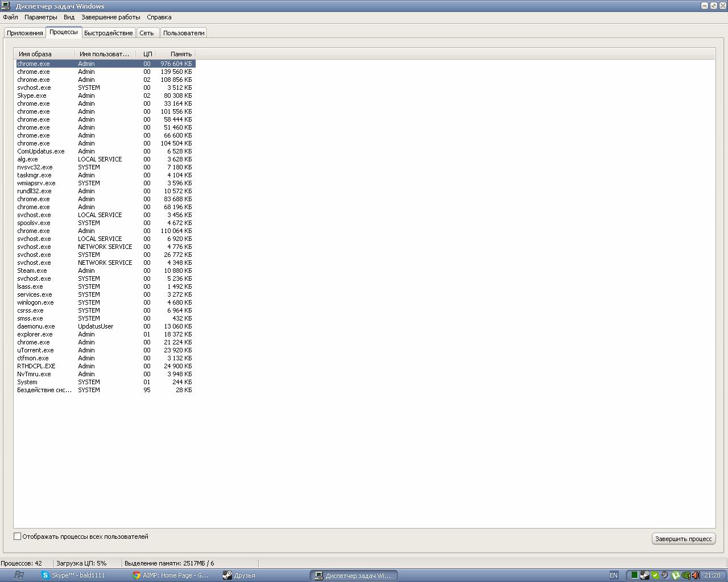This screenshot has height=582, width=728.
Task: Click Task Manager title bar icon
Action: click(x=6, y=6)
